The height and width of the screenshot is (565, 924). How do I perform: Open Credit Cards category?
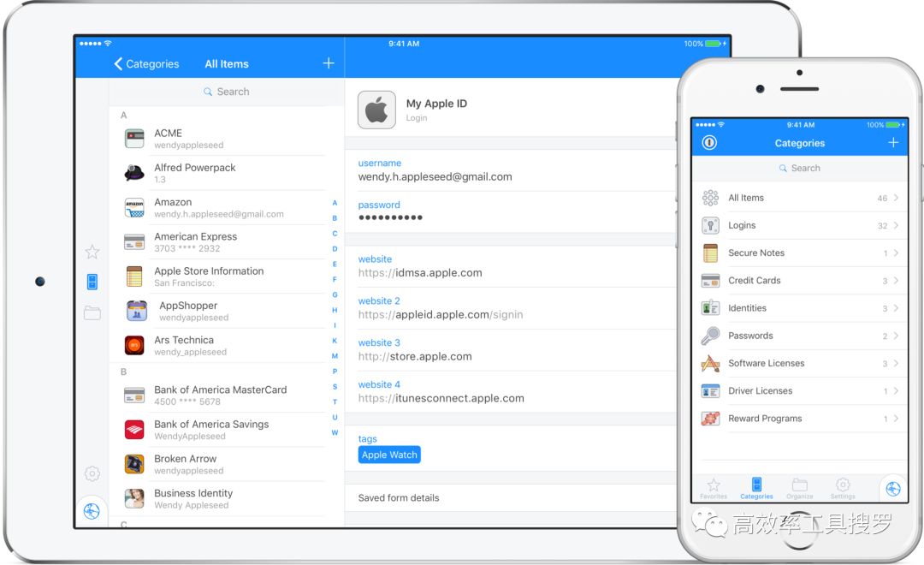800,281
